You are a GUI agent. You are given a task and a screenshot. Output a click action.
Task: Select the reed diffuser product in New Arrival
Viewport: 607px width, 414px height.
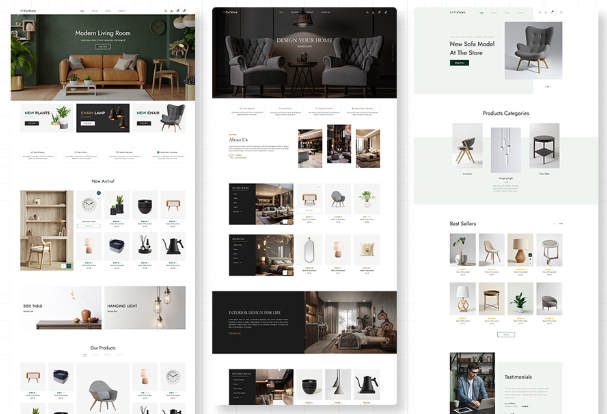point(145,246)
